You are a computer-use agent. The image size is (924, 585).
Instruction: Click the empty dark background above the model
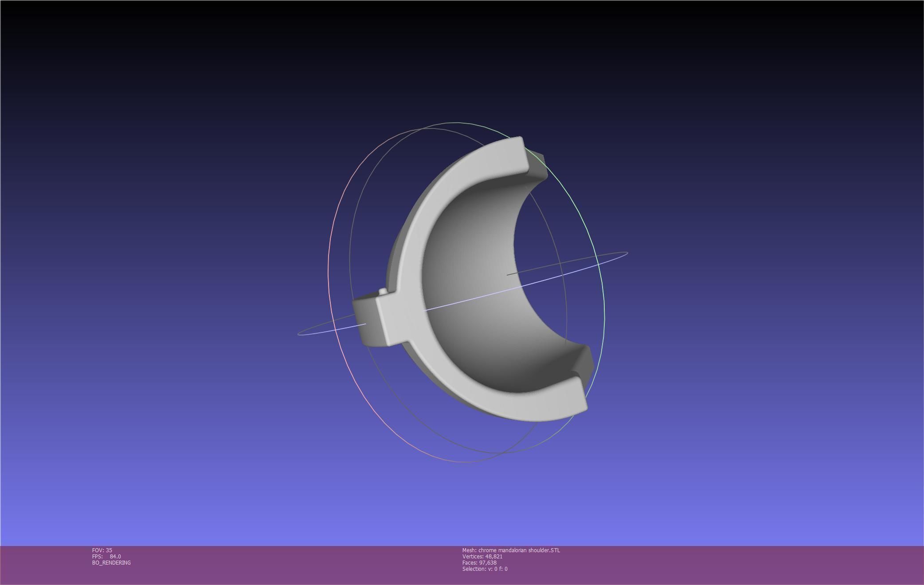click(461, 58)
